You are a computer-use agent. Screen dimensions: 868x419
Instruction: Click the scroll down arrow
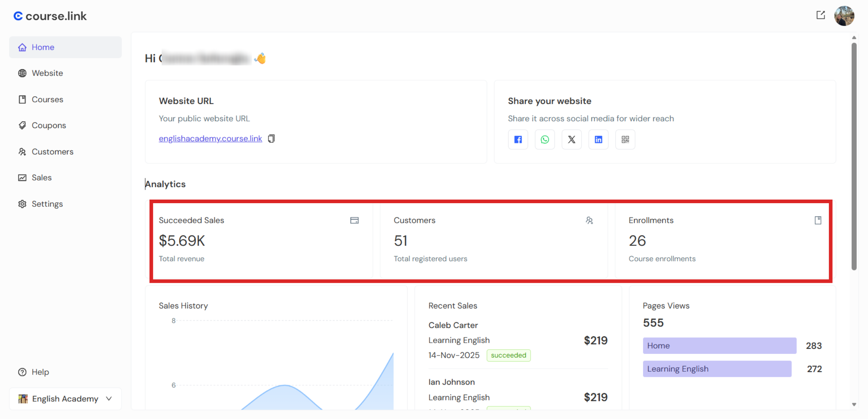854,405
